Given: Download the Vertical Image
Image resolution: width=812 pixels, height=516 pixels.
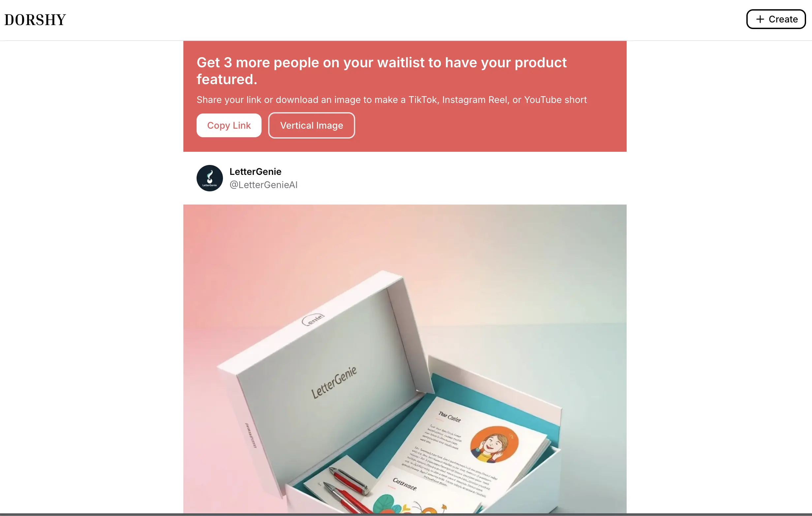Looking at the screenshot, I should coord(311,125).
